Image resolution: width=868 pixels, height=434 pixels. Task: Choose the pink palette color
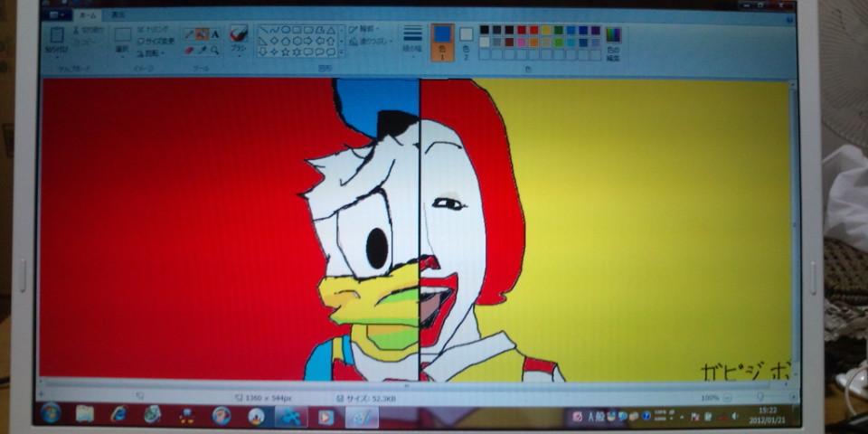522,42
